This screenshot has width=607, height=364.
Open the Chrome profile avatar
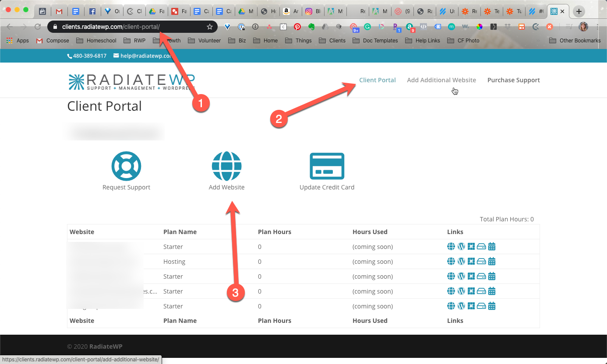pyautogui.click(x=583, y=27)
